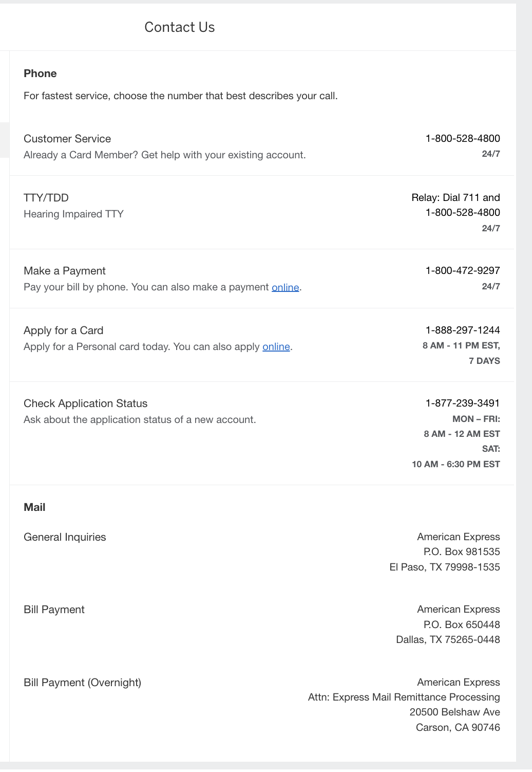Click the TTY/TDD row title
Viewport: 532px width, 772px height.
click(46, 198)
